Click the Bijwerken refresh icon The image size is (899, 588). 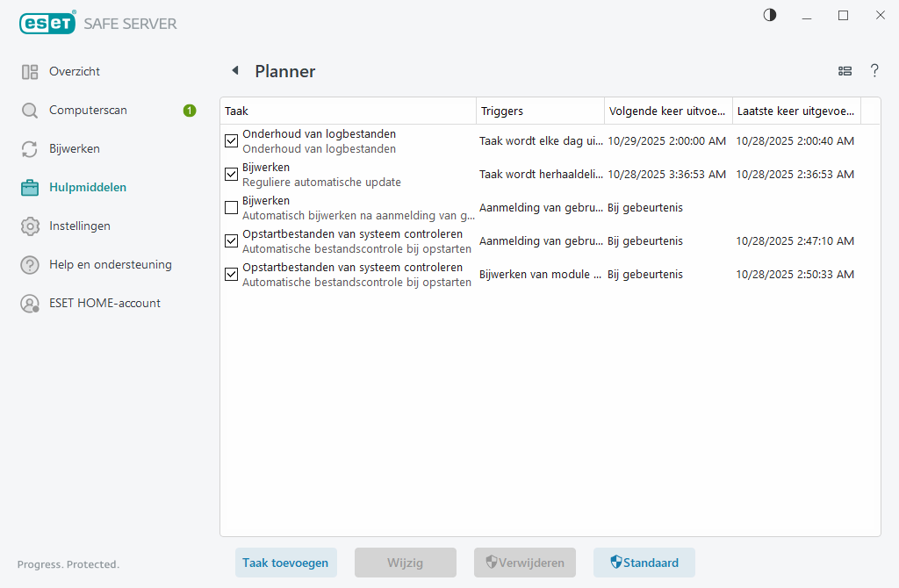click(x=27, y=148)
